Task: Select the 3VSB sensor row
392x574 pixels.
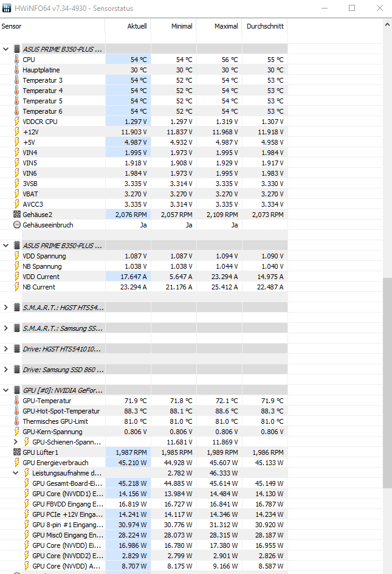Action: (143, 184)
